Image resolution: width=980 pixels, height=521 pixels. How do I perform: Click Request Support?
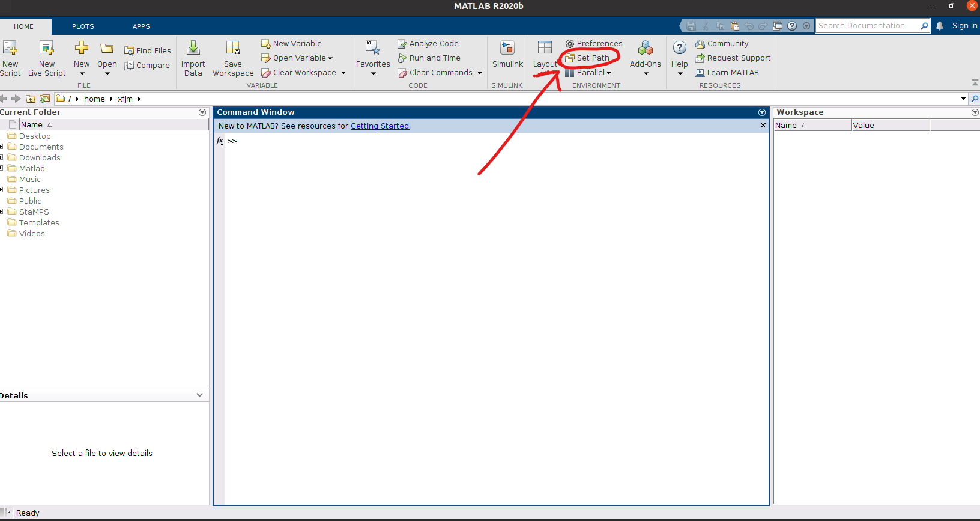733,58
